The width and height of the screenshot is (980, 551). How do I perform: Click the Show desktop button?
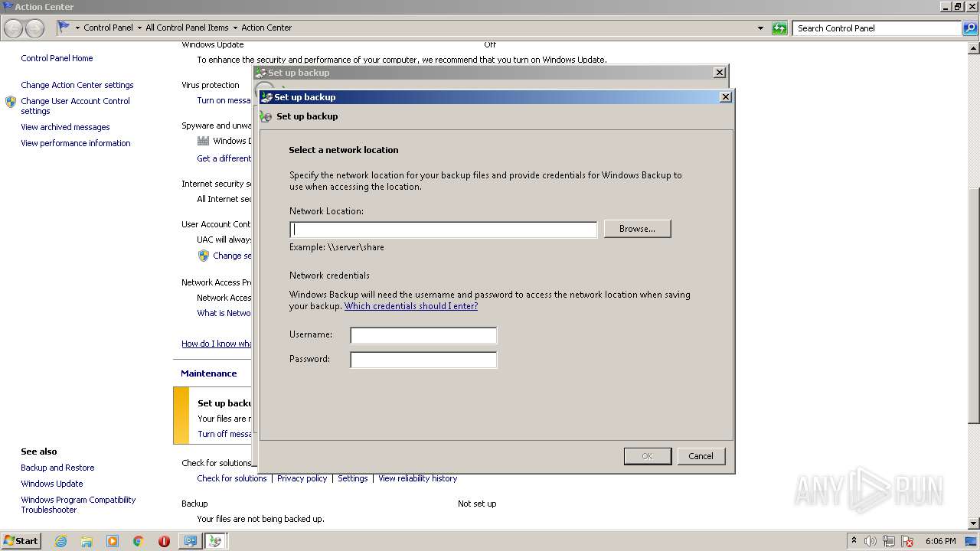[x=972, y=541]
